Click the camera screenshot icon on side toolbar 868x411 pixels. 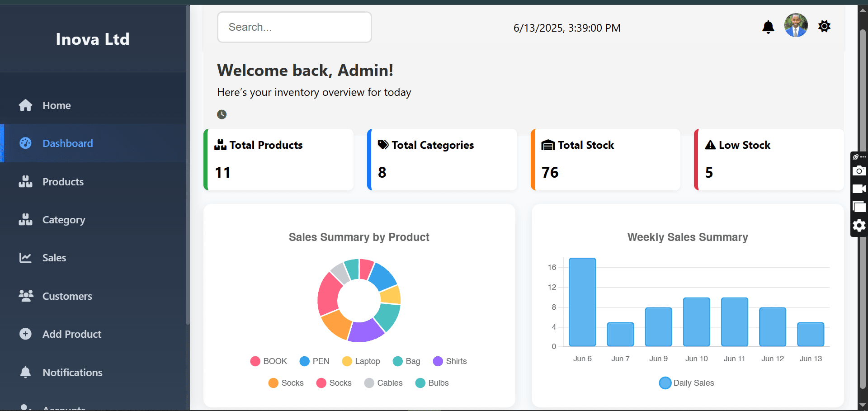pyautogui.click(x=859, y=171)
